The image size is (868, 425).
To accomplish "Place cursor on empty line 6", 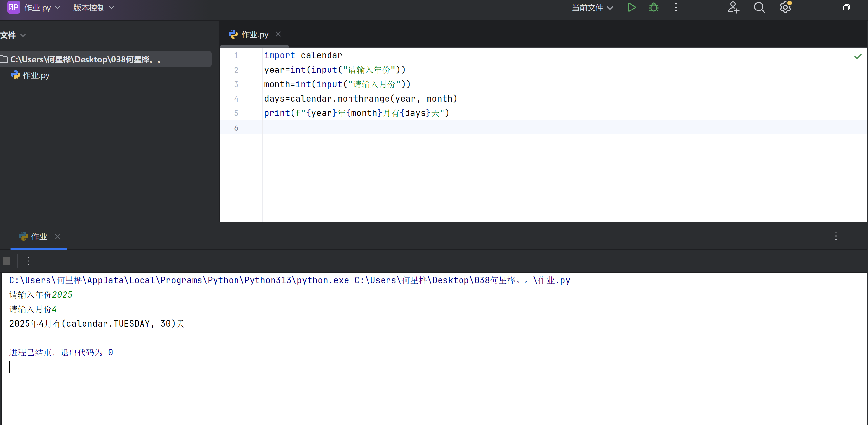I will 564,128.
